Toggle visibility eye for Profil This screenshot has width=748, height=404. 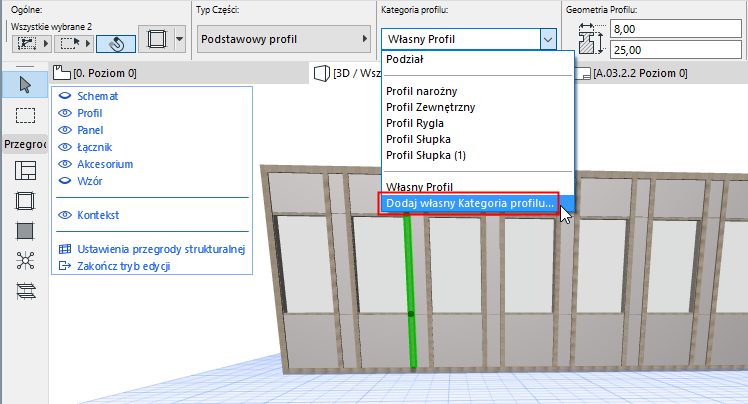point(64,113)
